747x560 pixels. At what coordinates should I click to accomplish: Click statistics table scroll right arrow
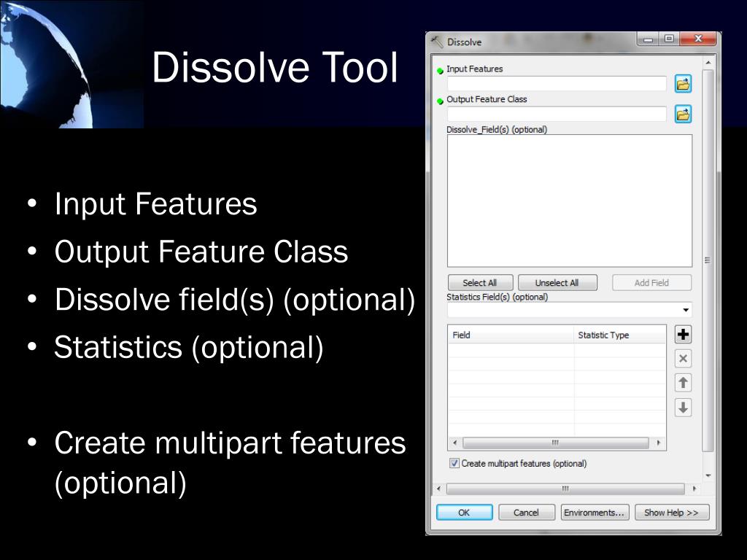(x=659, y=443)
